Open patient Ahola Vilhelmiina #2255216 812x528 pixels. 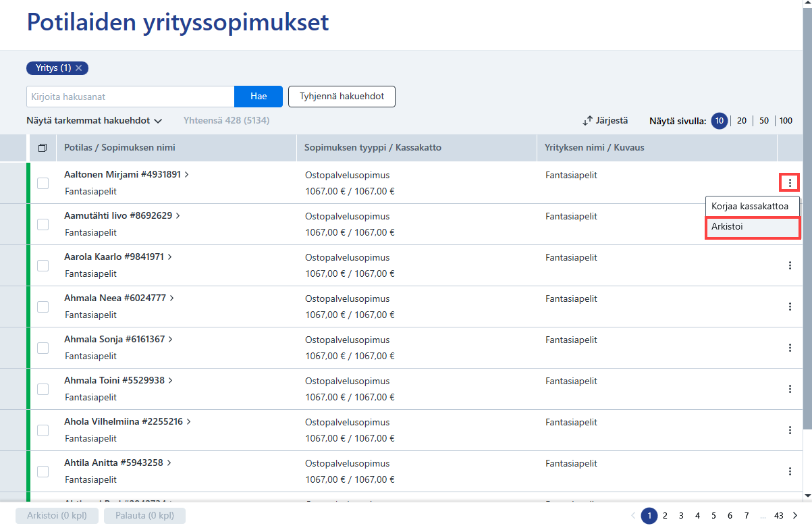(x=127, y=421)
